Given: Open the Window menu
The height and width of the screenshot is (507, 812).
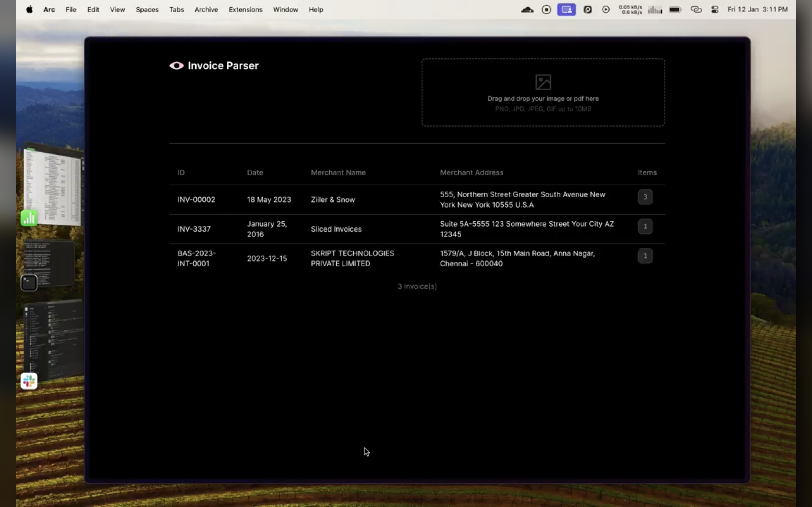Looking at the screenshot, I should [285, 9].
